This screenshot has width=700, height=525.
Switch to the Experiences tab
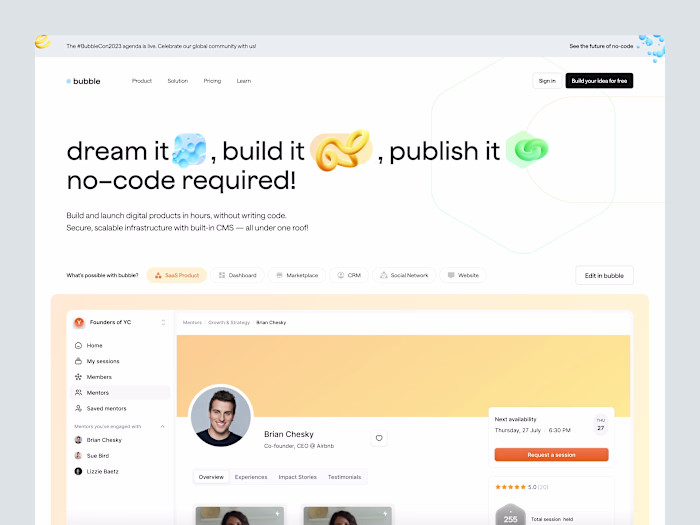(x=251, y=477)
